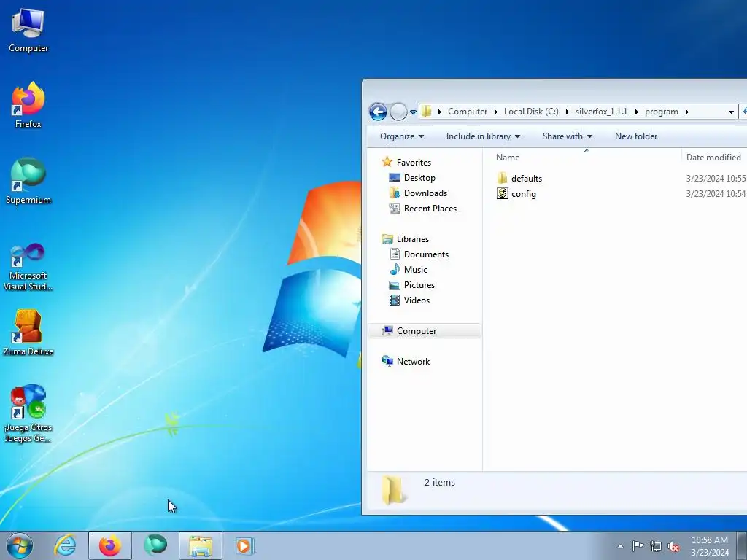The width and height of the screenshot is (747, 560).
Task: Expand the arrow after Computer in address bar
Action: coord(496,112)
